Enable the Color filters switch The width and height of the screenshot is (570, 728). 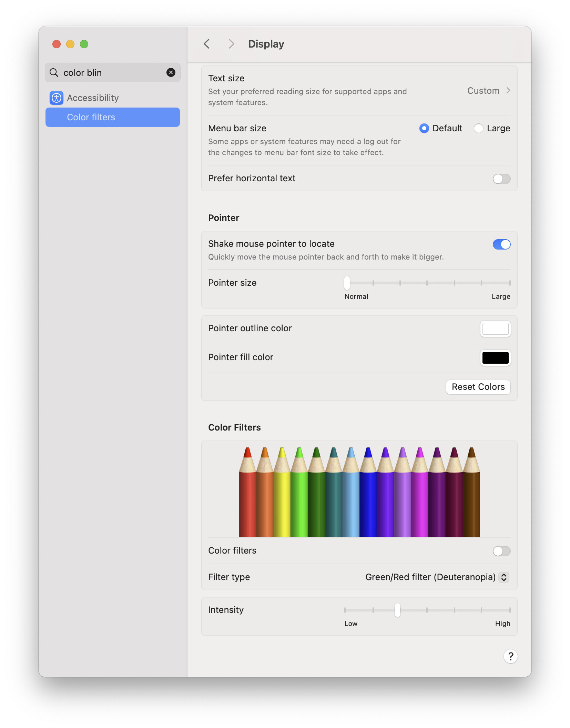[501, 551]
